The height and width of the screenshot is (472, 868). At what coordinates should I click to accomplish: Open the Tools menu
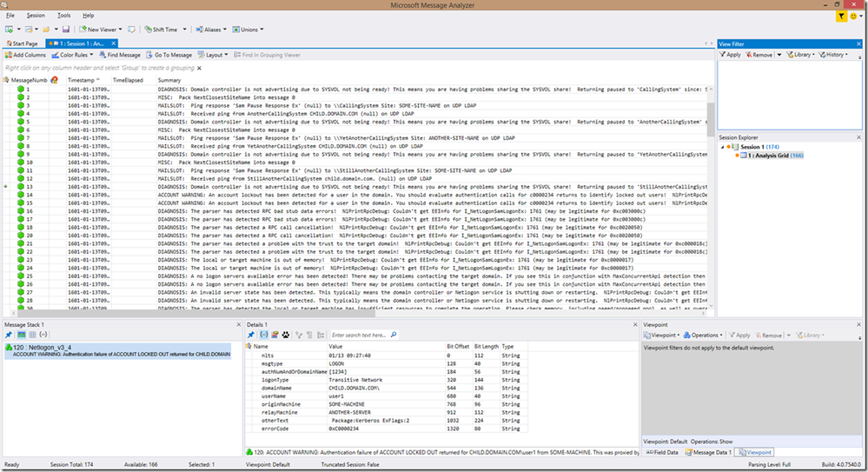click(64, 16)
